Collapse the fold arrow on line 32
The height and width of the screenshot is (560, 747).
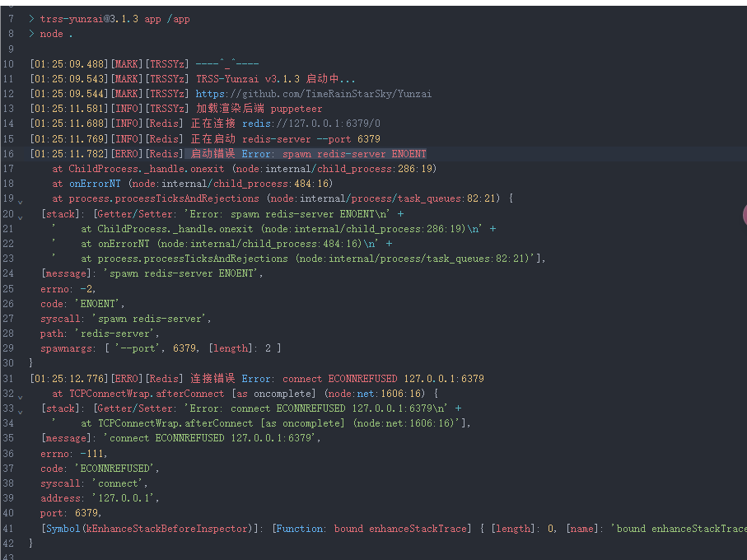pos(21,397)
